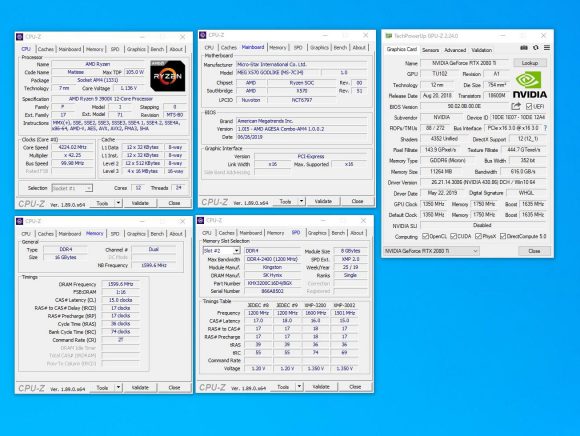
Task: Open the Slot #2 dropdown in the SPD window
Action: [x=221, y=251]
